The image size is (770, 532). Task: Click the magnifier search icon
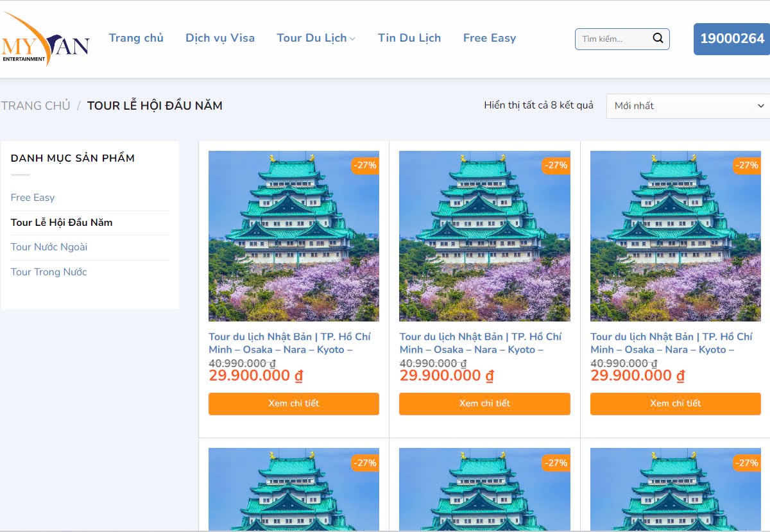658,39
